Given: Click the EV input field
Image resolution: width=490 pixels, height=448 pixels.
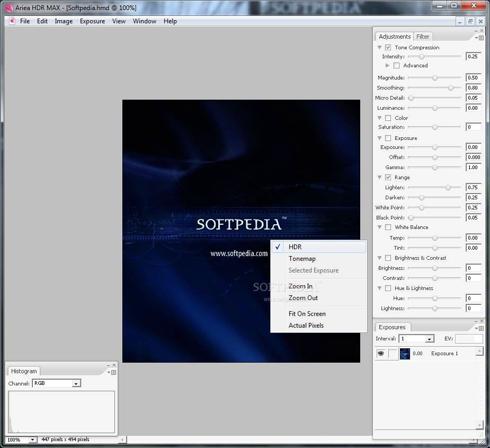Looking at the screenshot, I should coord(469,339).
